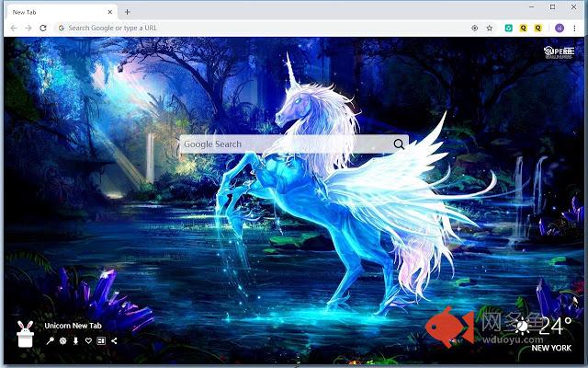Minimize the Chrome window
Viewport: 588px width, 368px height.
tap(532, 6)
